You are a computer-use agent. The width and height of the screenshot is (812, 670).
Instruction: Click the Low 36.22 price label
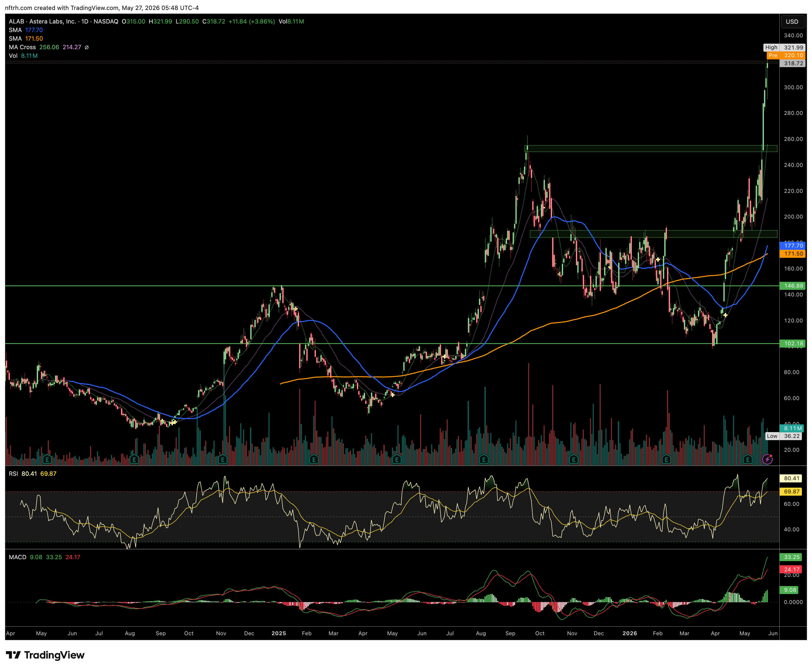point(784,436)
